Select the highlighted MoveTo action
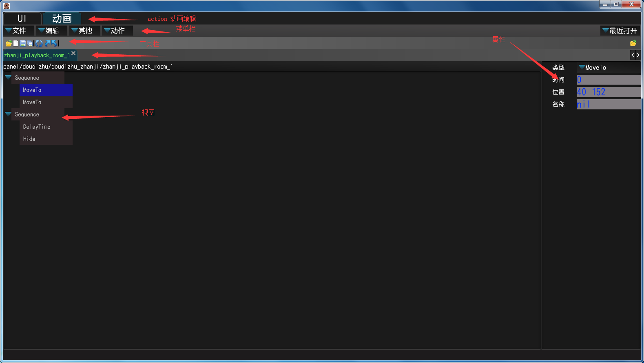The image size is (644, 363). (x=46, y=90)
